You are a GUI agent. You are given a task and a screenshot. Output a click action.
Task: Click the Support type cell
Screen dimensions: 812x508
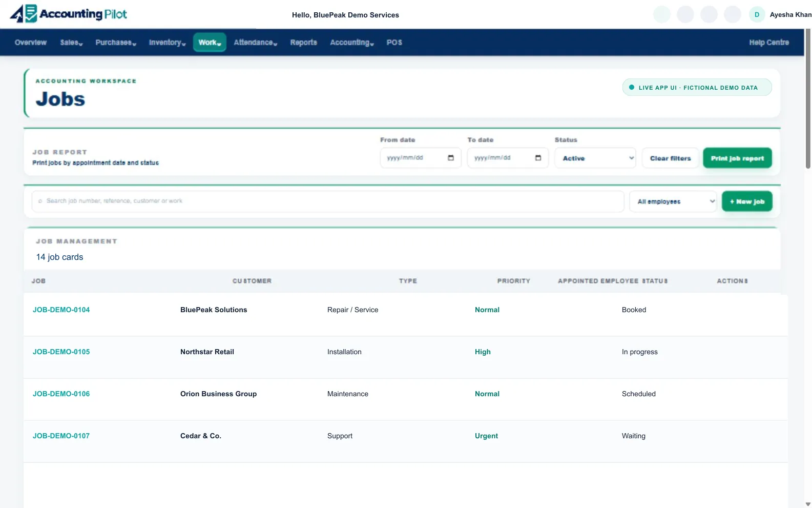coord(340,436)
